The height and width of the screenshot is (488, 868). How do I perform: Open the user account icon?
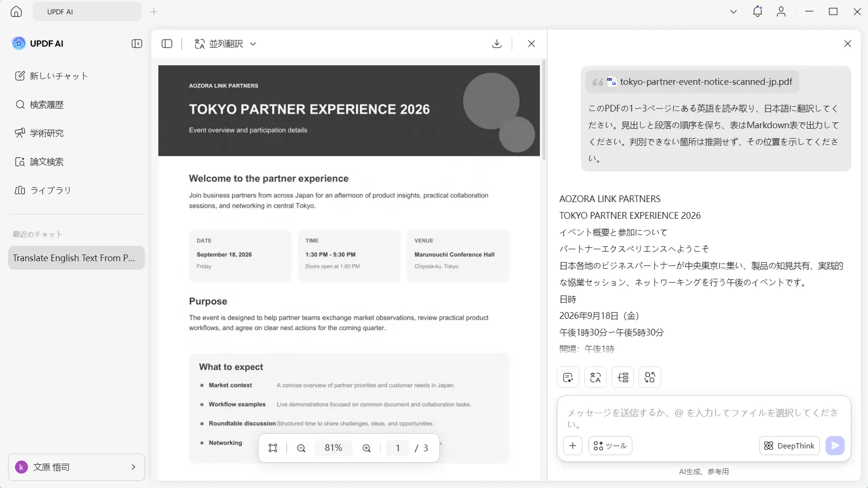pyautogui.click(x=781, y=11)
